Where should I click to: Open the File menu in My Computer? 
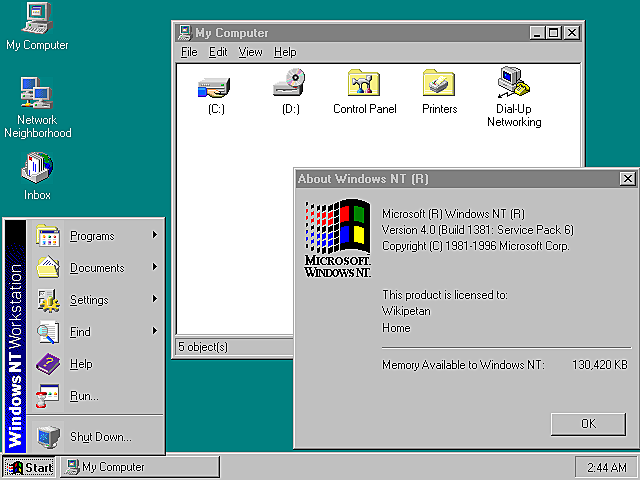(189, 52)
